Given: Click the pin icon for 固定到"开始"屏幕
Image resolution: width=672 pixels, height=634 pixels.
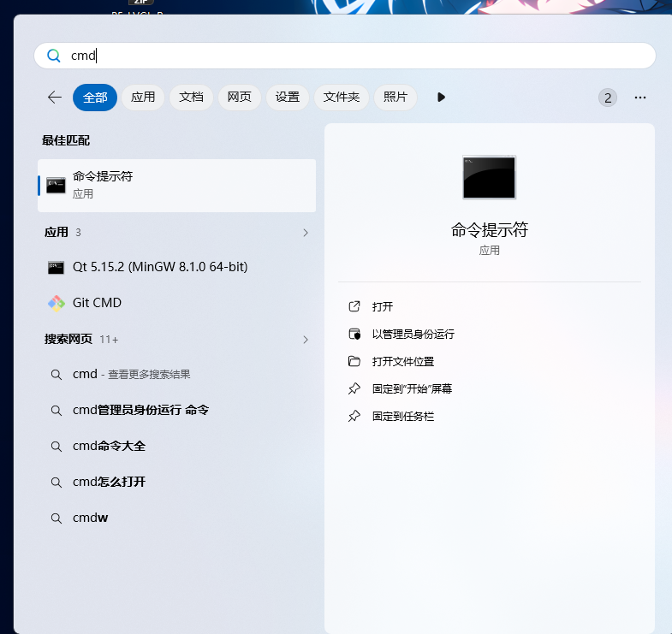Looking at the screenshot, I should 354,388.
